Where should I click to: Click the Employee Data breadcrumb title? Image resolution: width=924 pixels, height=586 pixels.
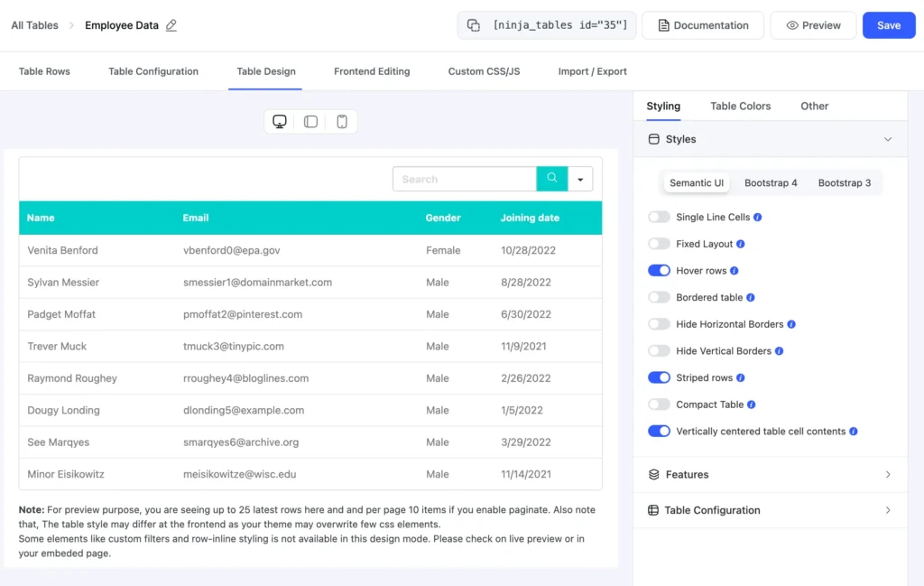122,25
